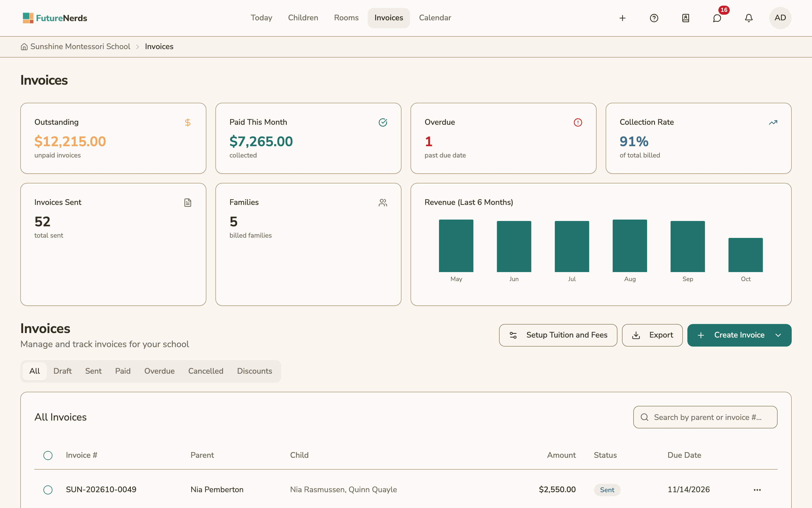Open the AD user avatar menu

click(x=780, y=18)
